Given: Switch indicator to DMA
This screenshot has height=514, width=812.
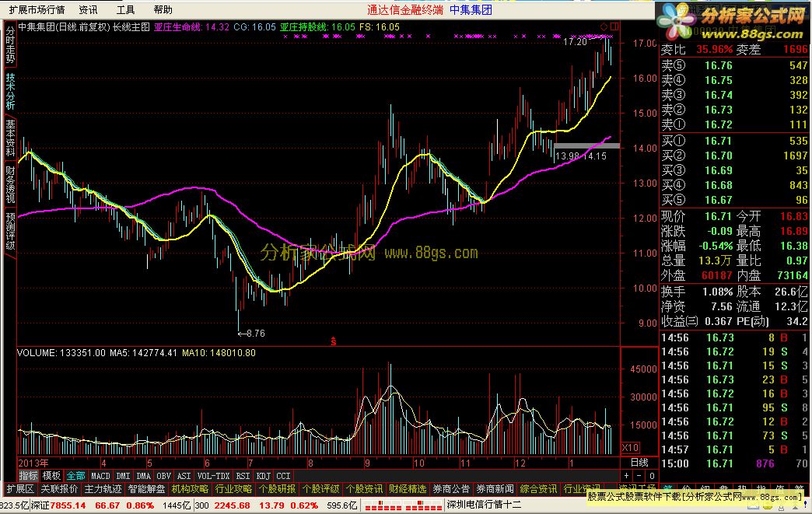Looking at the screenshot, I should click(143, 476).
